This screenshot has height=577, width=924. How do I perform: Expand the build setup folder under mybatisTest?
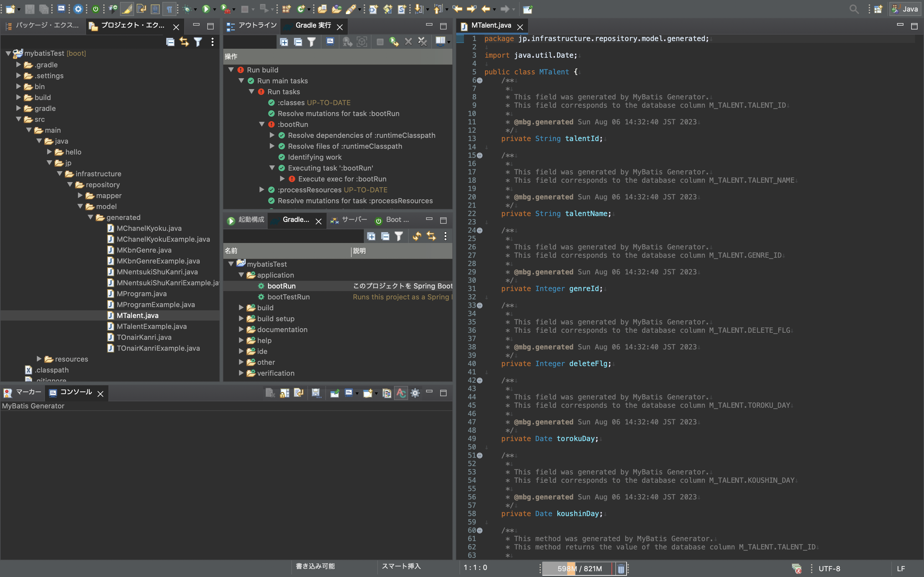pos(241,319)
